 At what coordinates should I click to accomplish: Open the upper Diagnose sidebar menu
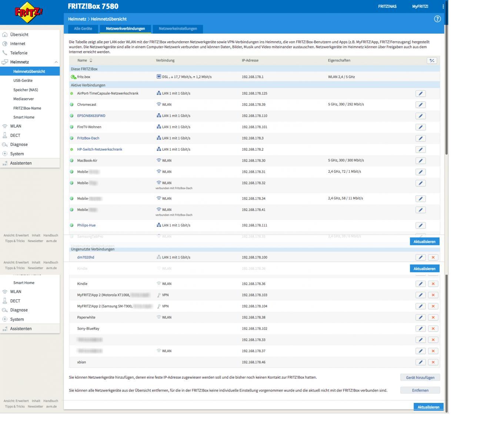click(19, 145)
